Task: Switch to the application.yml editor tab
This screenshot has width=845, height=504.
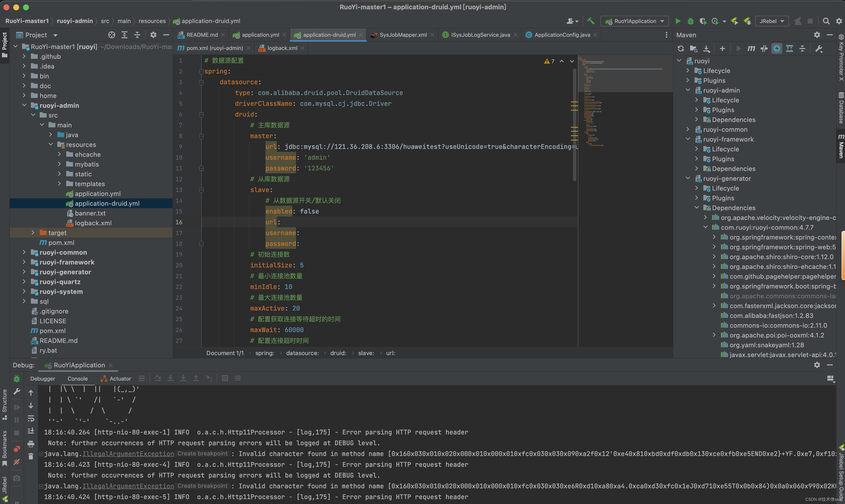Action: (260, 35)
